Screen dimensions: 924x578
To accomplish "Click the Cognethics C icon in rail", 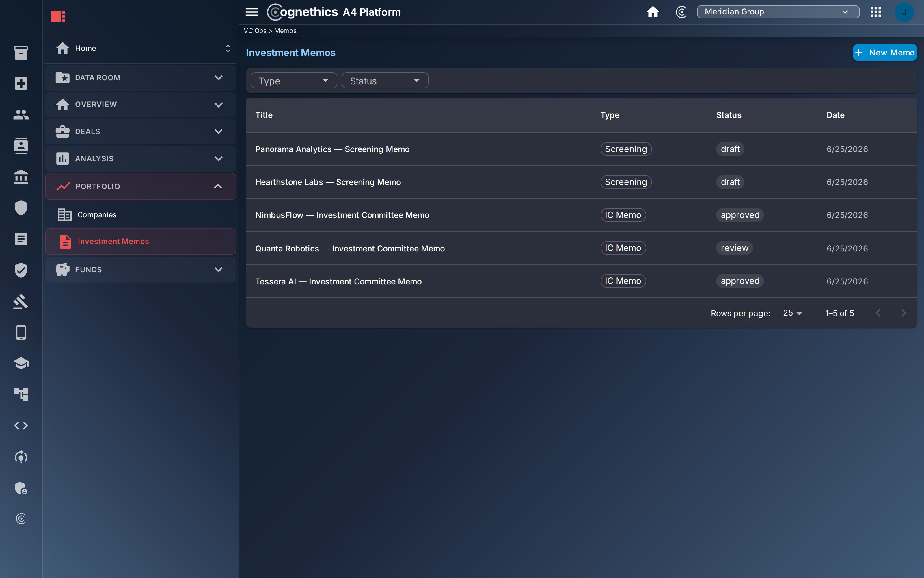I will coord(21,519).
